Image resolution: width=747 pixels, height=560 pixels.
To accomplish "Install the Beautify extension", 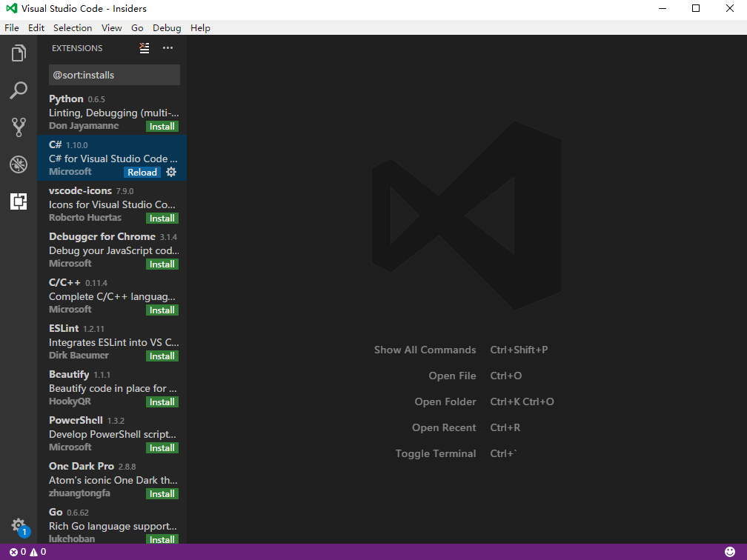I will click(162, 402).
